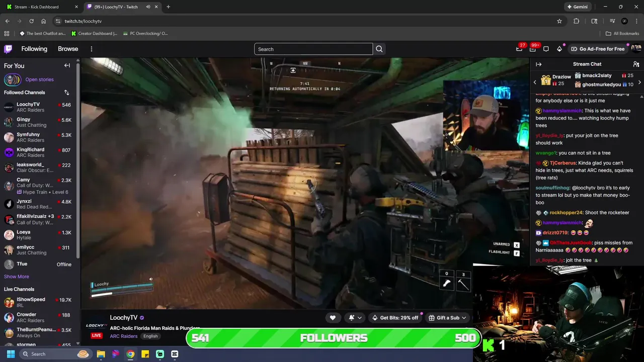The width and height of the screenshot is (644, 362).
Task: Expand Show More followed channels
Action: pyautogui.click(x=17, y=277)
